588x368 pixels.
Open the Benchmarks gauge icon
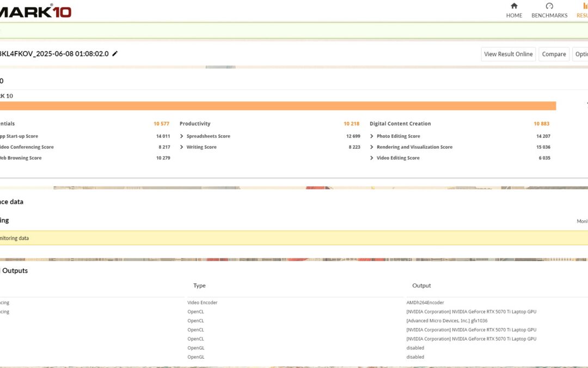[x=549, y=6]
